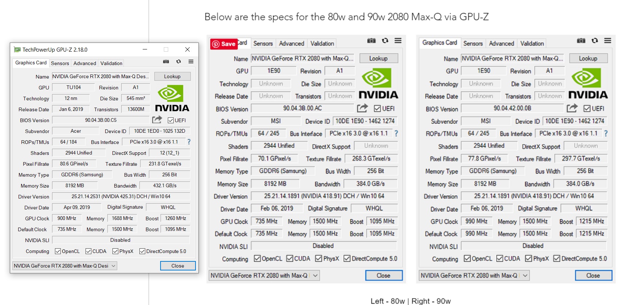Switch to the Sensors tab in the 90w panel
Viewport: 644px width, 305px height.
point(473,44)
